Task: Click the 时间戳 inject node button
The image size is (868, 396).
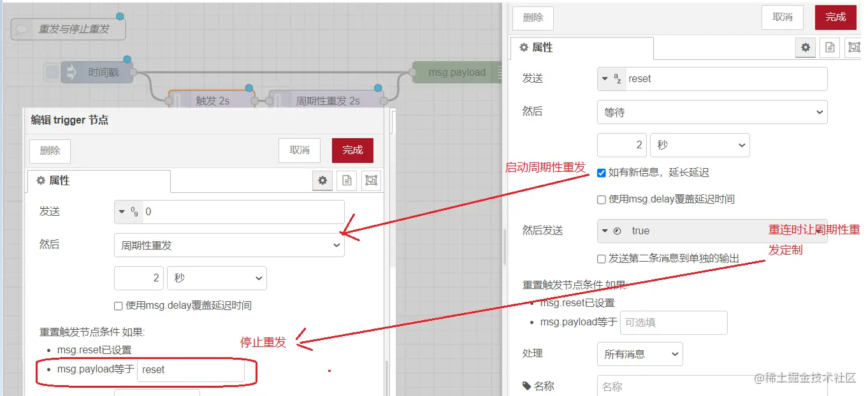Action: click(x=52, y=73)
